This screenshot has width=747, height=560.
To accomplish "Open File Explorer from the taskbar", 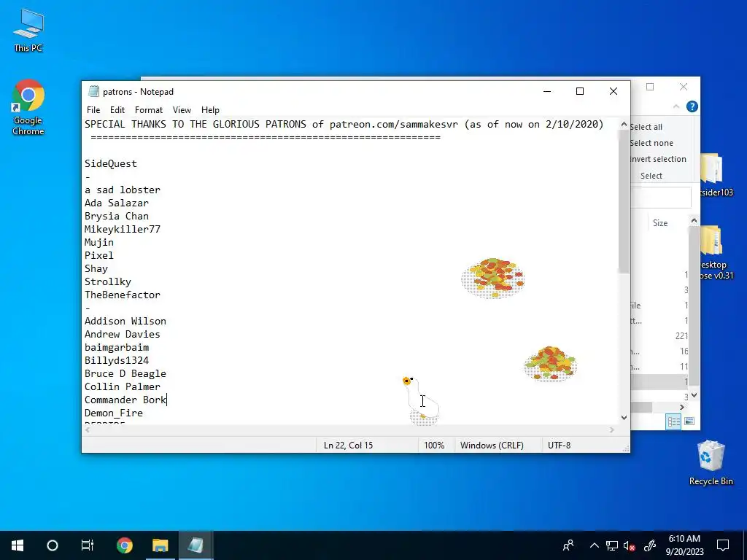I will (160, 545).
